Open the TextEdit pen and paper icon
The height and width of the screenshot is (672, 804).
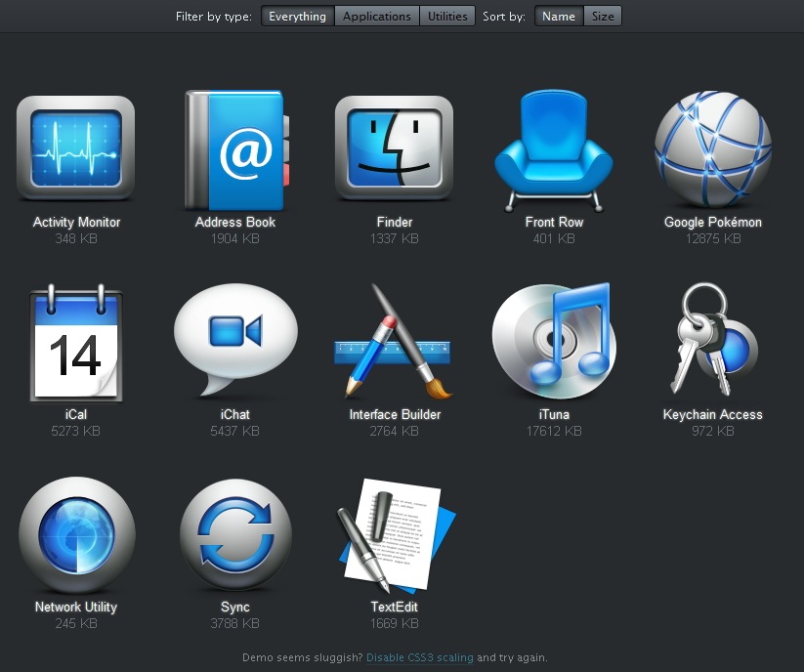point(396,535)
